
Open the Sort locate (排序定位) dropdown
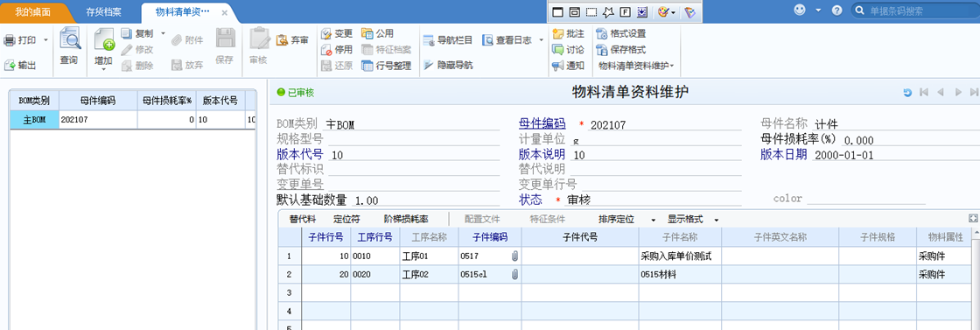click(653, 220)
